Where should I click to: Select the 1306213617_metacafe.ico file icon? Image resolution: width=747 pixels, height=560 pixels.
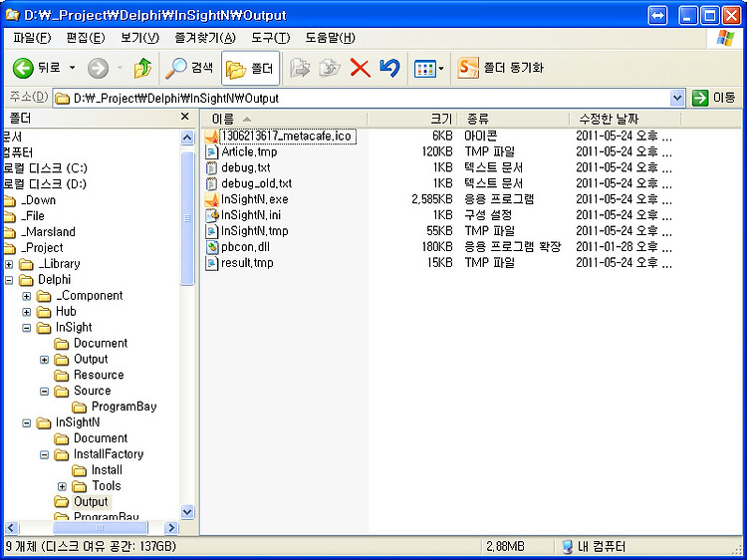point(211,137)
